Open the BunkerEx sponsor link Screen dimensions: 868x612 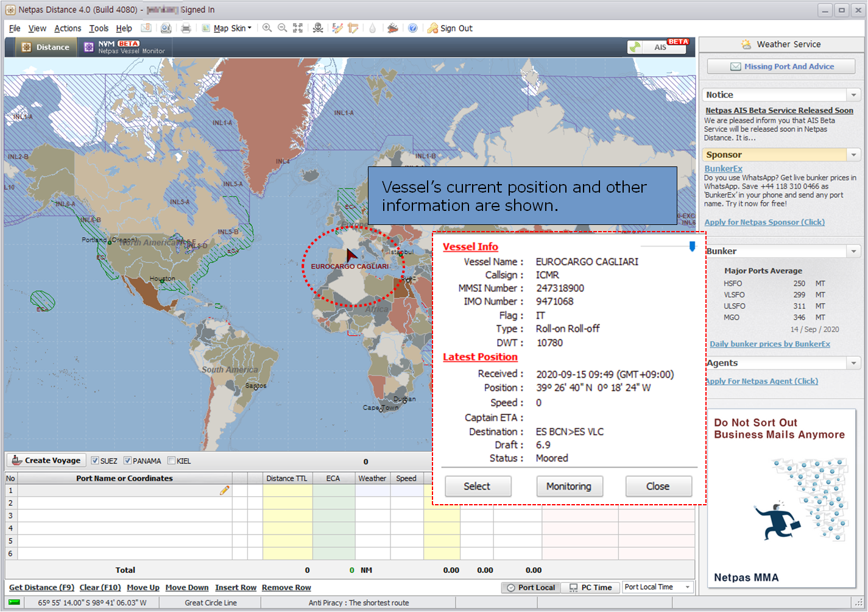tap(724, 169)
